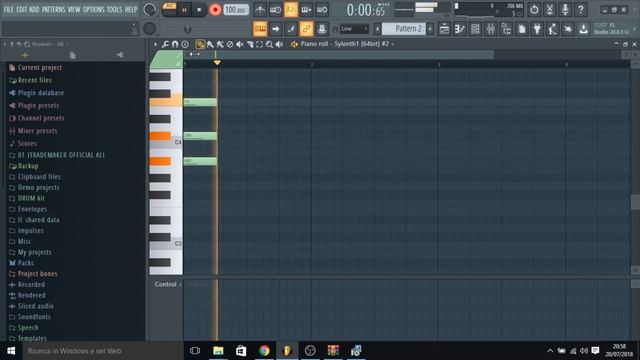The image size is (640, 360).
Task: Disable the 3-2 recording countdown
Action: click(291, 9)
